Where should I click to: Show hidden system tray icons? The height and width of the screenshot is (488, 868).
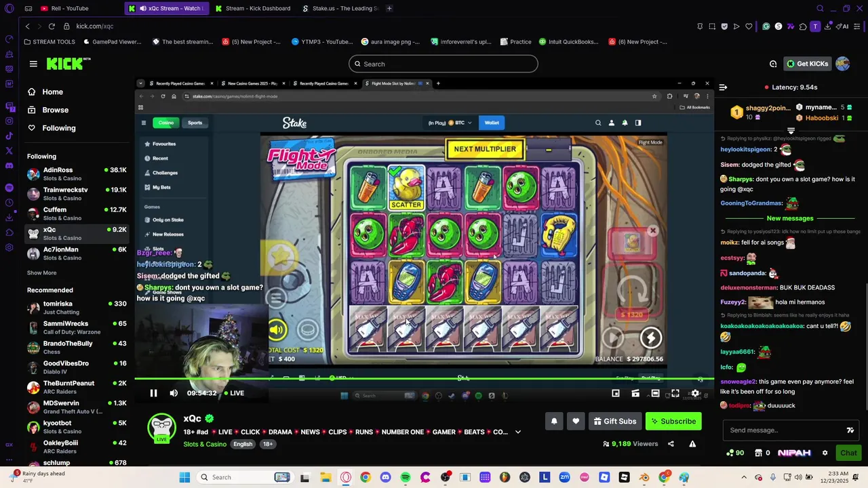coord(744,477)
